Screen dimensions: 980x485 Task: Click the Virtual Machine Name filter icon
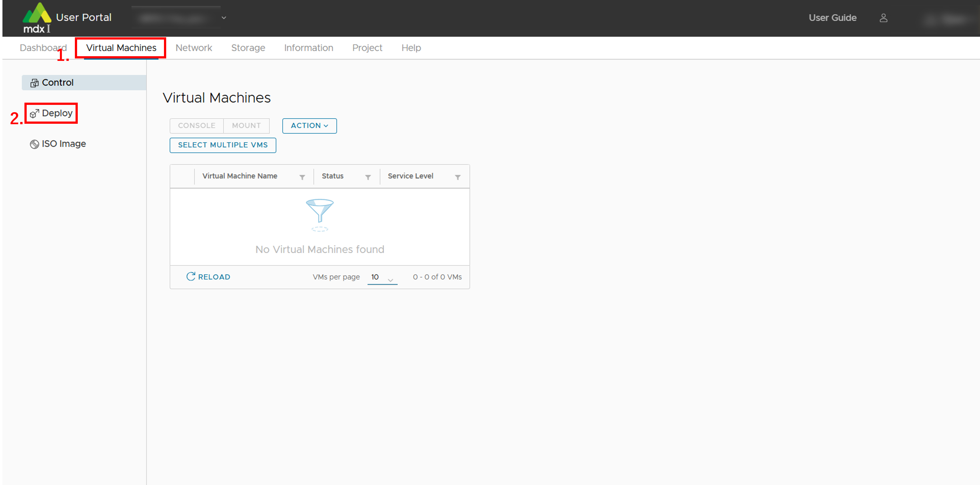(x=302, y=177)
